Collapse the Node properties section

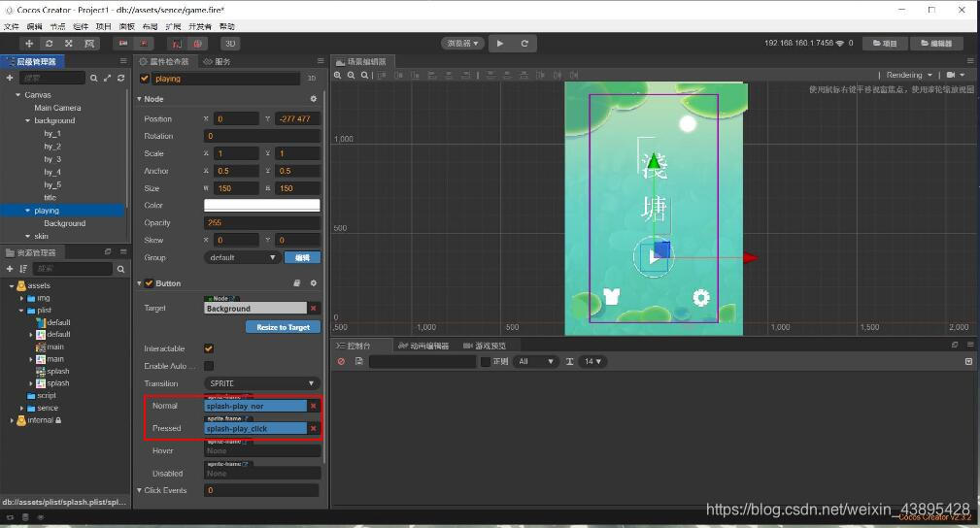(139, 99)
